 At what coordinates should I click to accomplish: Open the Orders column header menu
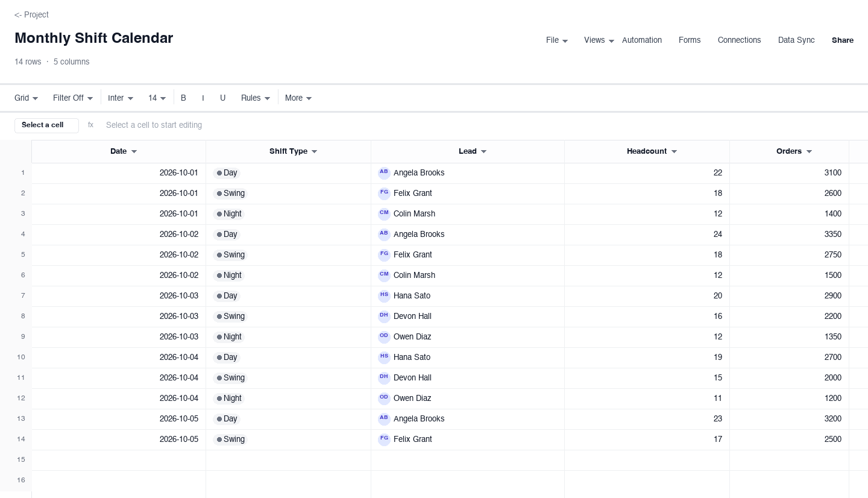(x=809, y=151)
